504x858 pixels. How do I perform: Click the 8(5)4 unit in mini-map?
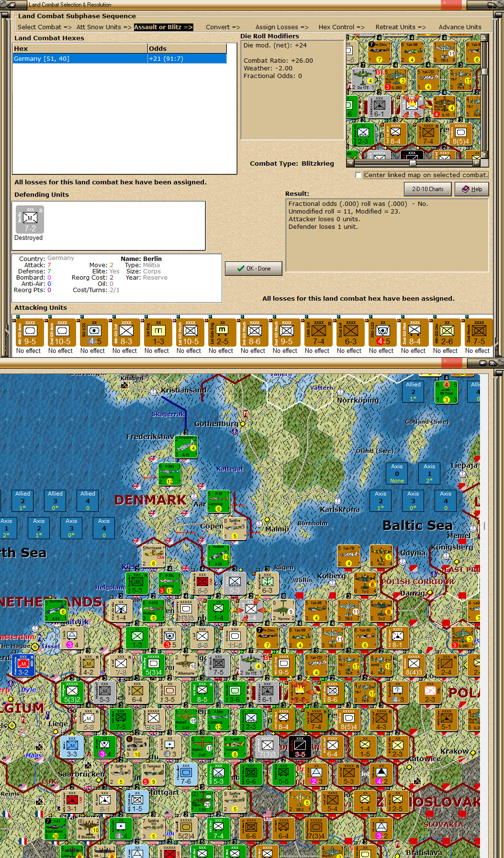click(x=460, y=134)
